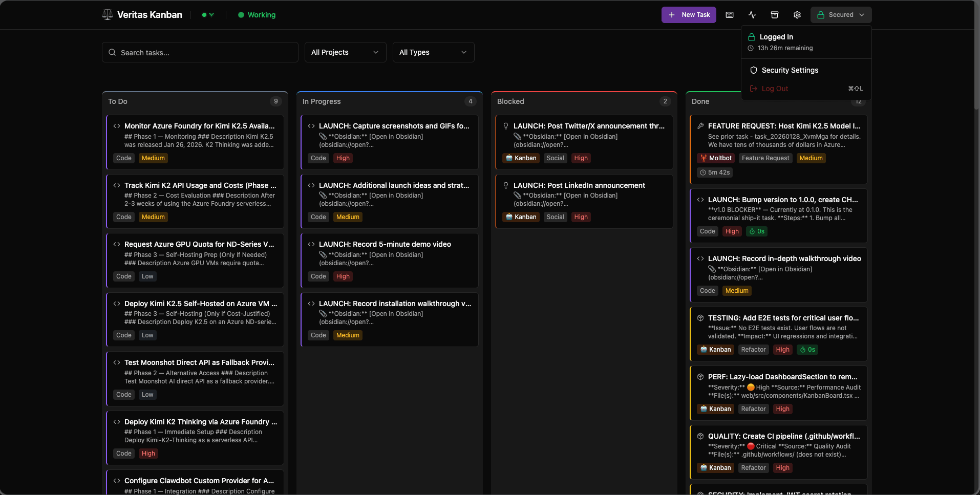Click wrench icon on FEATURE REQUEST card

(700, 126)
